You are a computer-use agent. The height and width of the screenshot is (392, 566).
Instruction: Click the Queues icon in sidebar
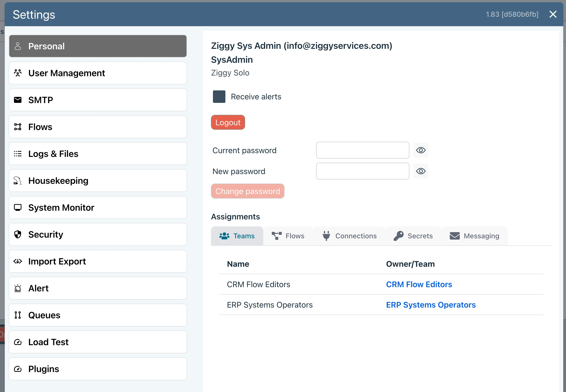pyautogui.click(x=18, y=315)
